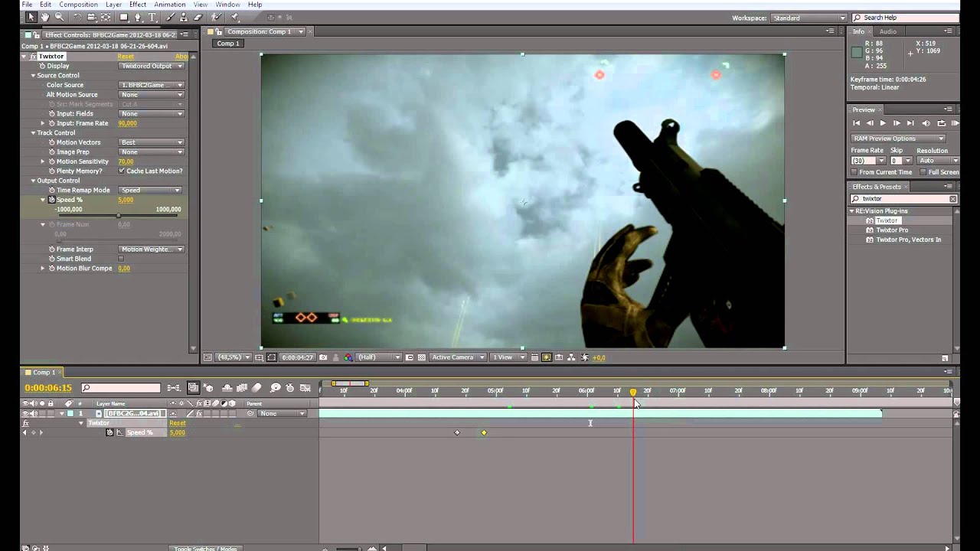Switch to the Info panel tab
The width and height of the screenshot is (980, 551).
click(859, 31)
